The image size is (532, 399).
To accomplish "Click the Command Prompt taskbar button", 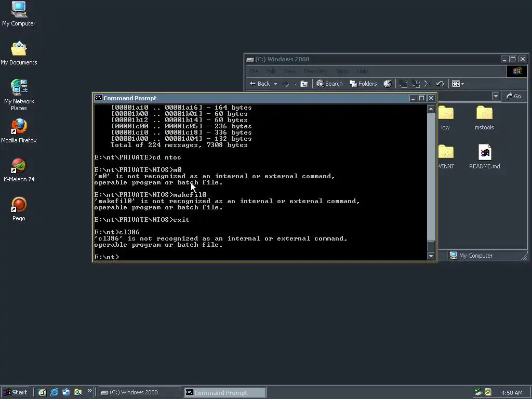I will (225, 393).
